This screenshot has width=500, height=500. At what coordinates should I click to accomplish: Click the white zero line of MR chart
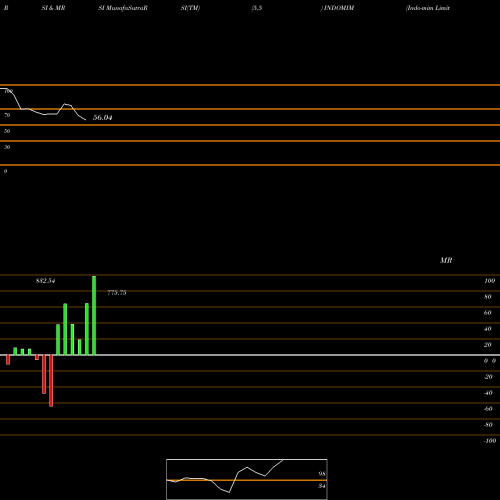pyautogui.click(x=250, y=355)
